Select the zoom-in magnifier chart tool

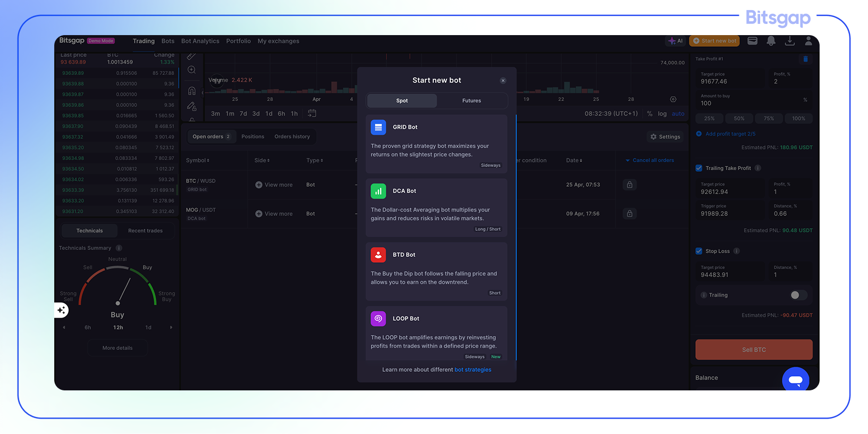click(x=192, y=70)
